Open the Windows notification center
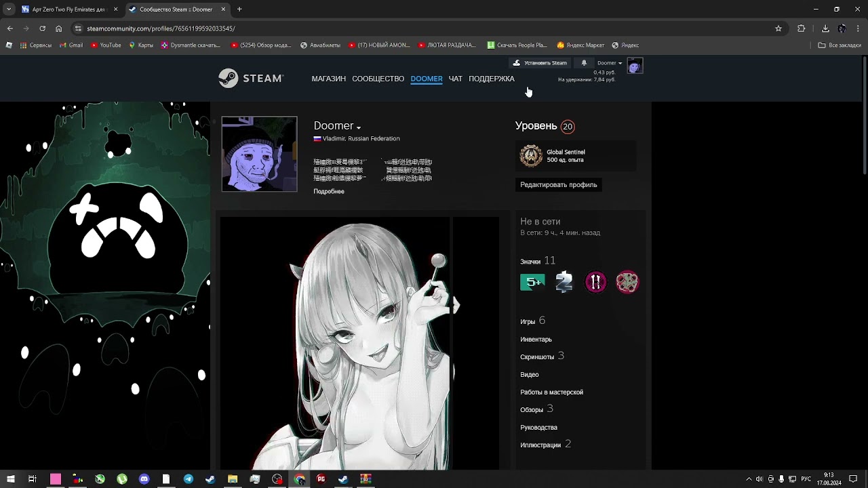Viewport: 868px width, 488px height. click(853, 479)
